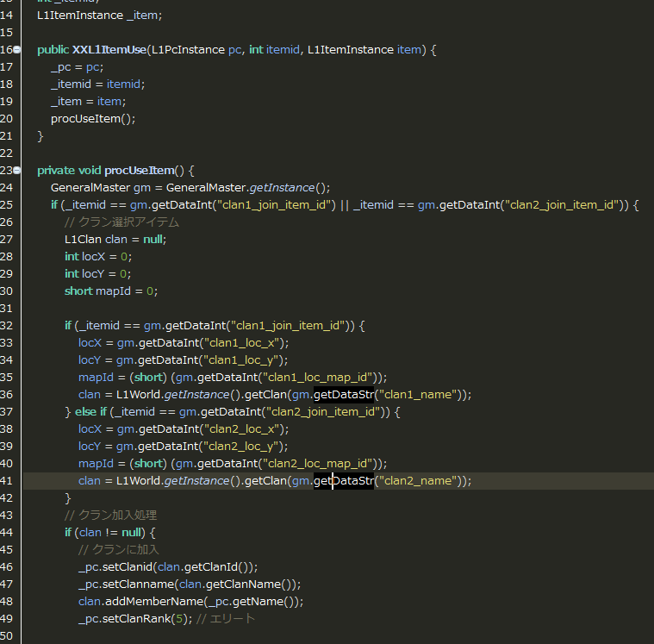Image resolution: width=654 pixels, height=644 pixels.
Task: Click the "clan2_loc_y" string
Action: pos(240,447)
